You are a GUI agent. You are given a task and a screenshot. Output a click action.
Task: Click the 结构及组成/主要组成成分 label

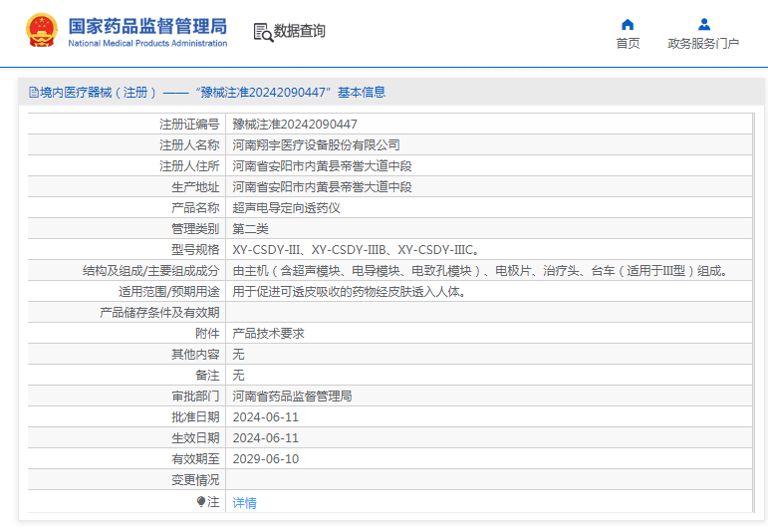point(150,271)
